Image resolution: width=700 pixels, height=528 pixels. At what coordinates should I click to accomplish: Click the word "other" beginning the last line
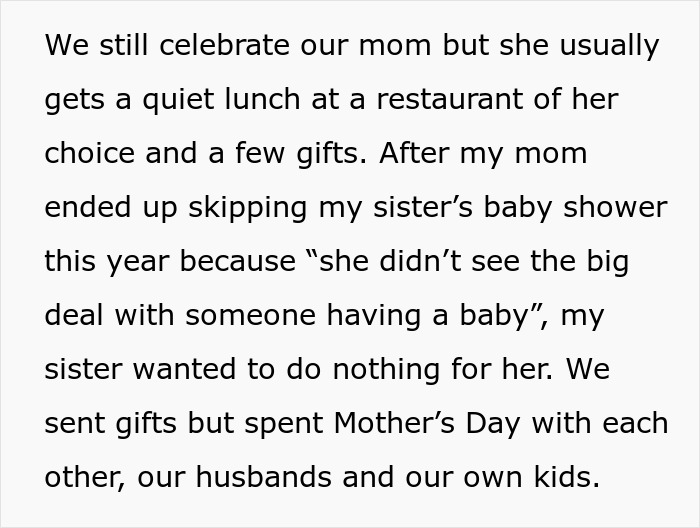[x=80, y=477]
